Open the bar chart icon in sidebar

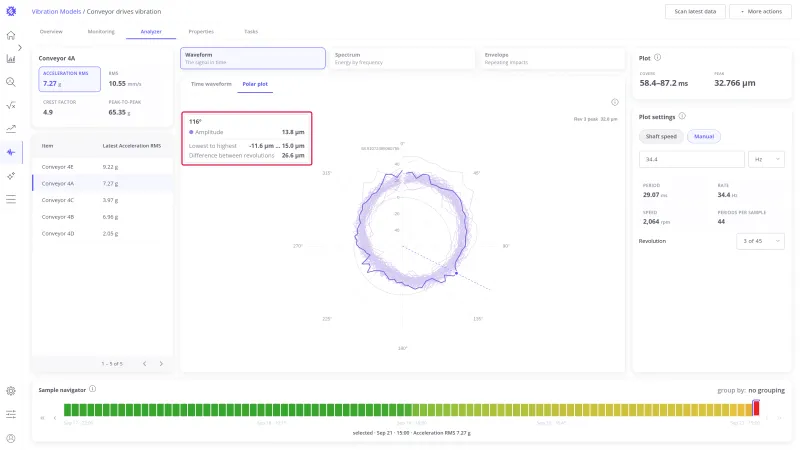(x=11, y=59)
